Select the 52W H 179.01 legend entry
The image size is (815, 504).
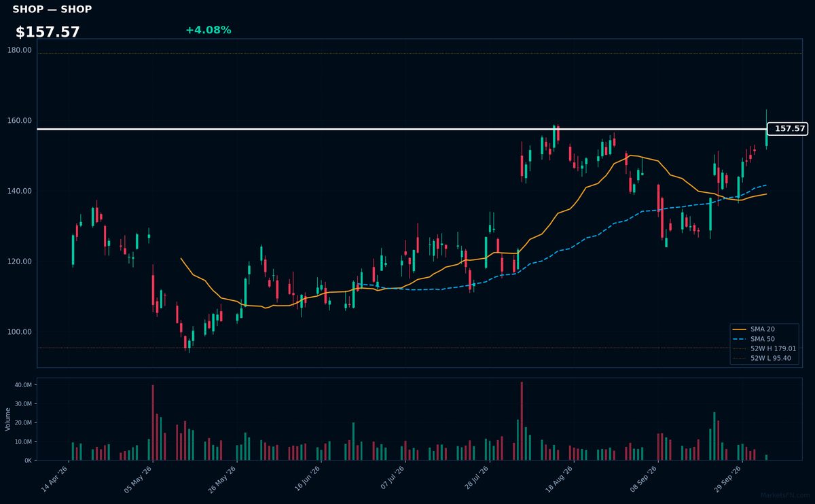pyautogui.click(x=765, y=348)
